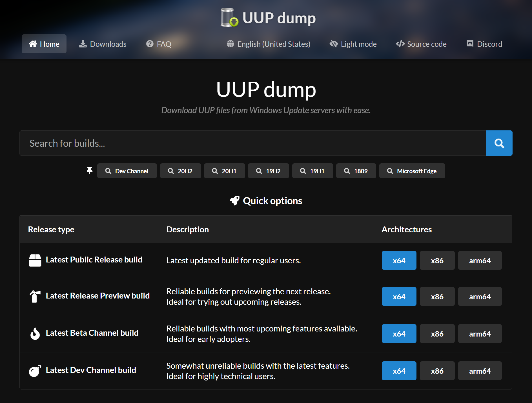Click the fire extinguisher icon of Release Preview build
Screen dimensions: 532x403
[35, 296]
